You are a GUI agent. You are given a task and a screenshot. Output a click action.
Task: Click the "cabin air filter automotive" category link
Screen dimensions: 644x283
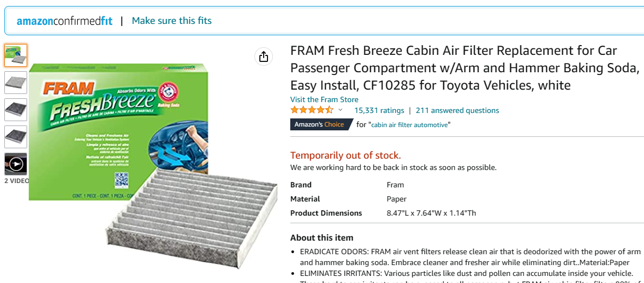click(410, 125)
